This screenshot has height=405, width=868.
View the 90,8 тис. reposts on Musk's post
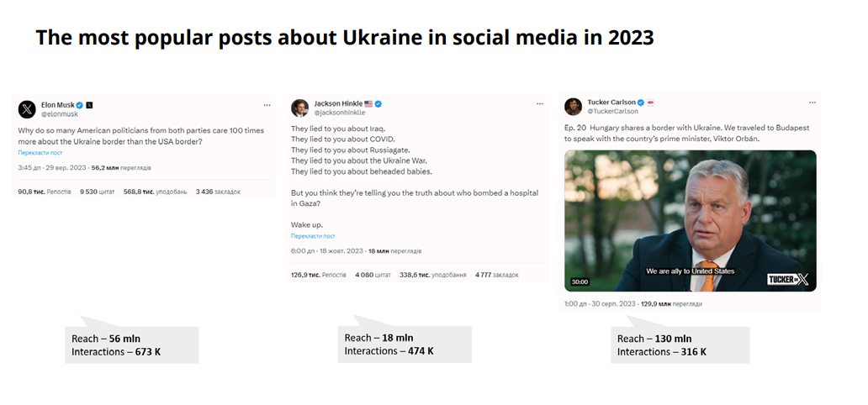pyautogui.click(x=44, y=192)
